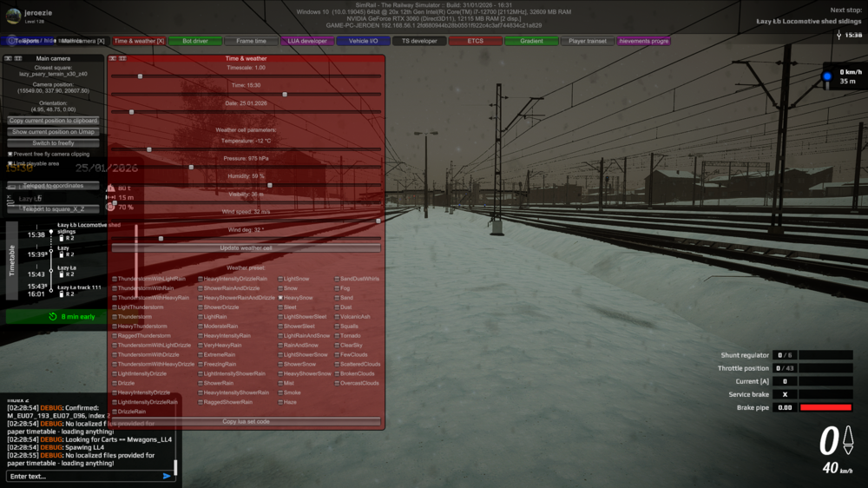Click the pin icon beside the 15:38 clock
The width and height of the screenshot is (868, 488).
click(838, 35)
